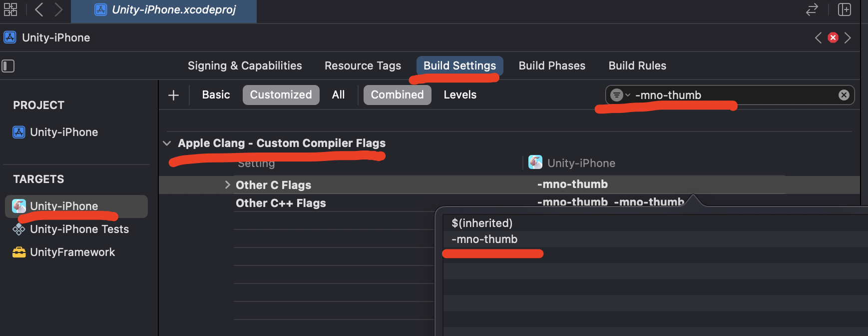Screen dimensions: 868x336
Task: Toggle editor review changes arrows icon
Action: pyautogui.click(x=812, y=9)
